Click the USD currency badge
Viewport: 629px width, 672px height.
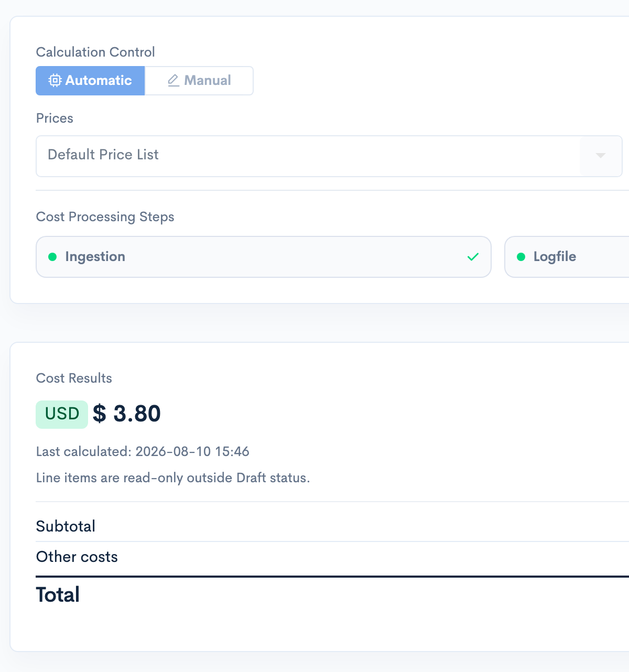pos(62,414)
